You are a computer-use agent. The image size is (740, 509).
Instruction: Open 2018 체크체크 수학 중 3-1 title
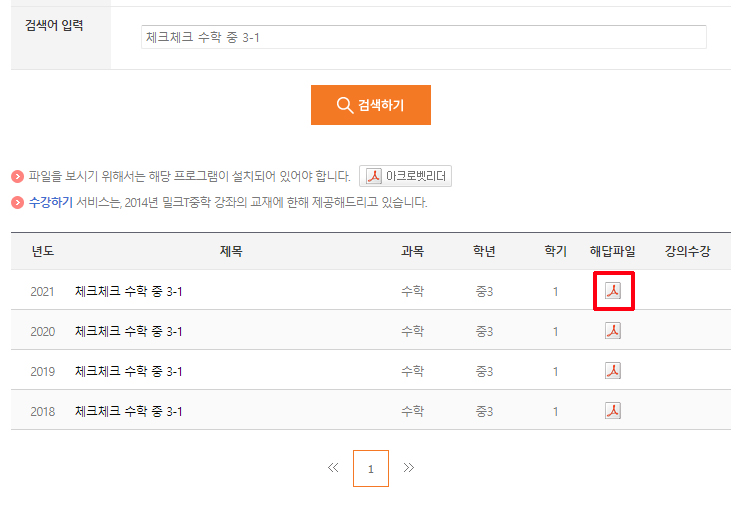128,412
